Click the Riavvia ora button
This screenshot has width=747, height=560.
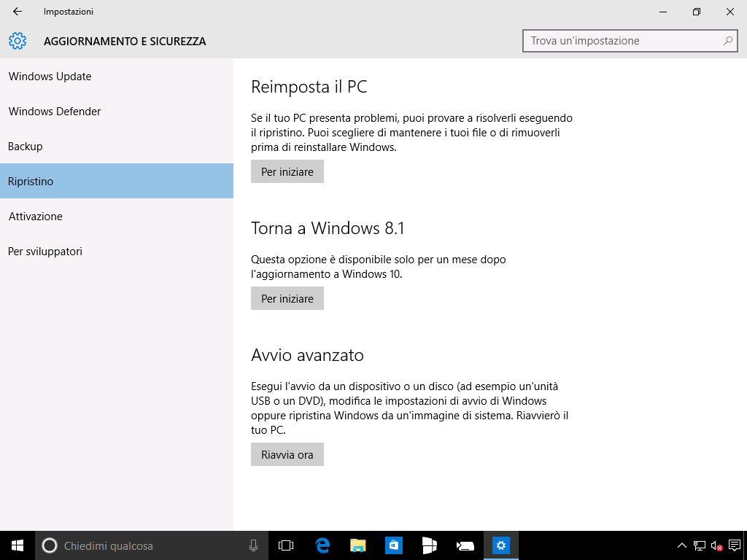287,454
